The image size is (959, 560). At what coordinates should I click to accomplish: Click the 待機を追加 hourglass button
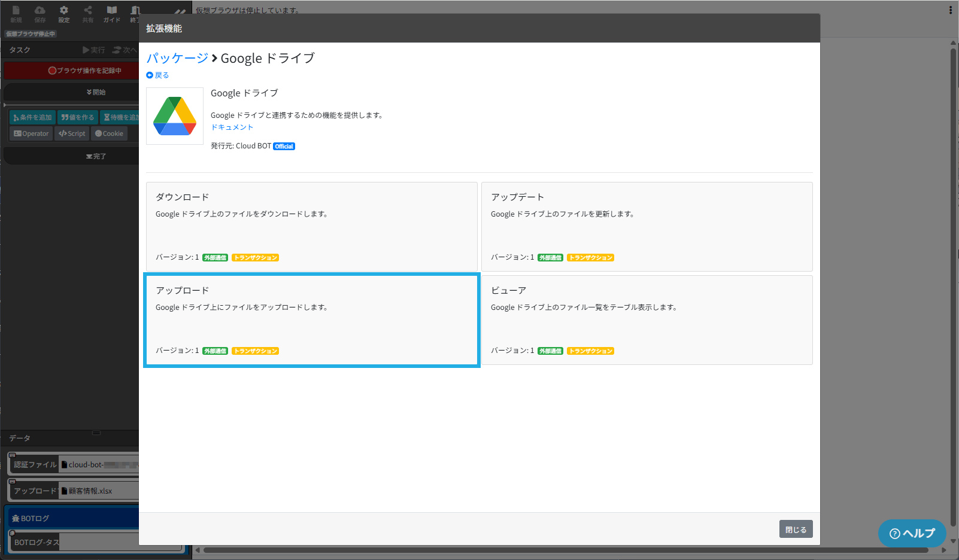pyautogui.click(x=120, y=117)
